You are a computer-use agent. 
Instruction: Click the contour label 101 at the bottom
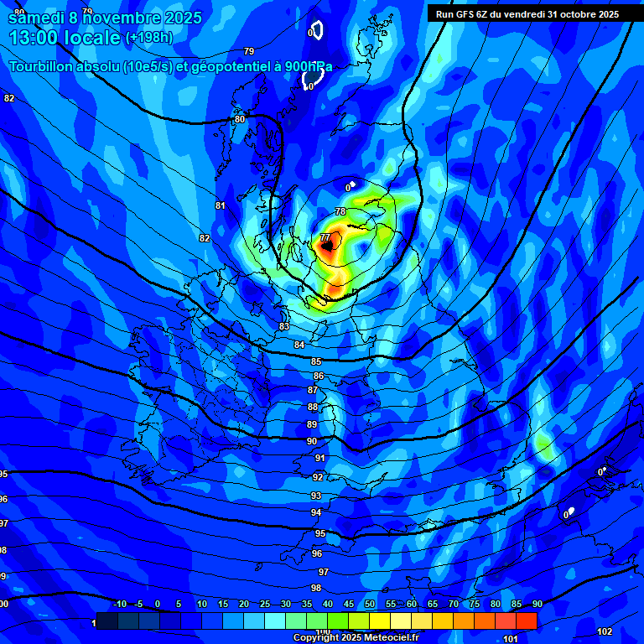pos(510,639)
